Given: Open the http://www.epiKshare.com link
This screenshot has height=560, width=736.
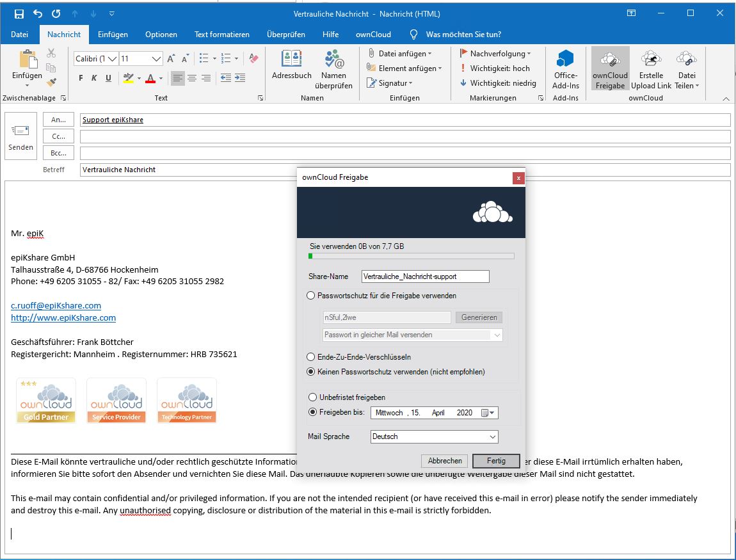Looking at the screenshot, I should click(x=63, y=318).
